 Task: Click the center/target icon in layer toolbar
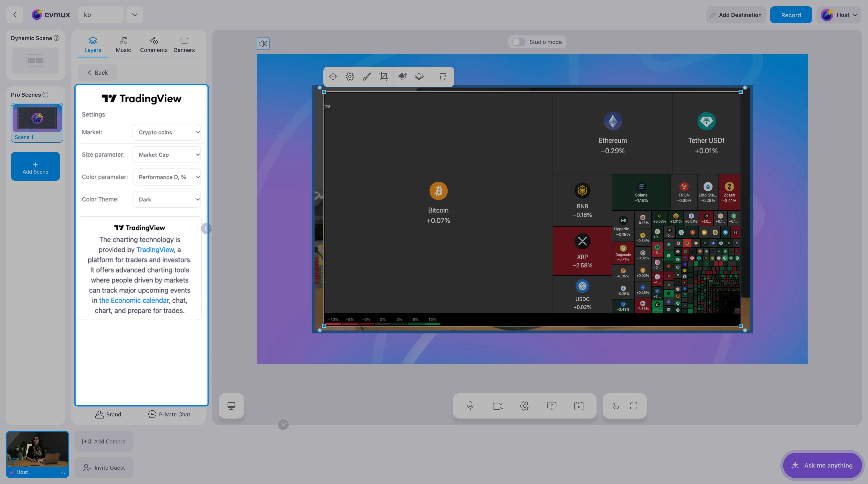[333, 76]
